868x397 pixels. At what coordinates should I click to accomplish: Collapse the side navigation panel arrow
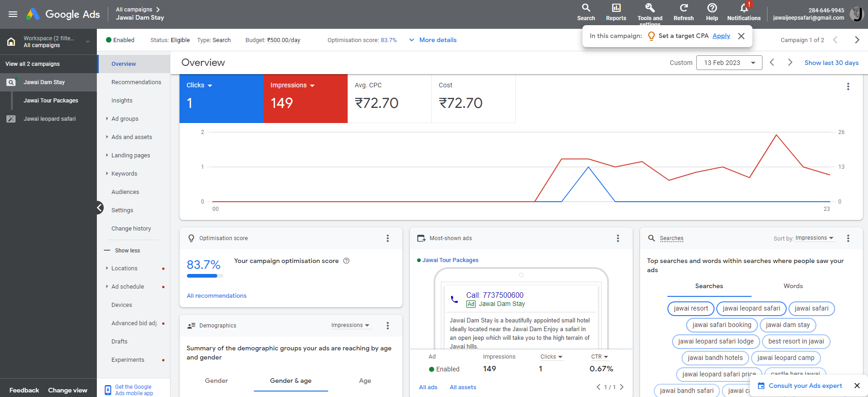pos(99,208)
